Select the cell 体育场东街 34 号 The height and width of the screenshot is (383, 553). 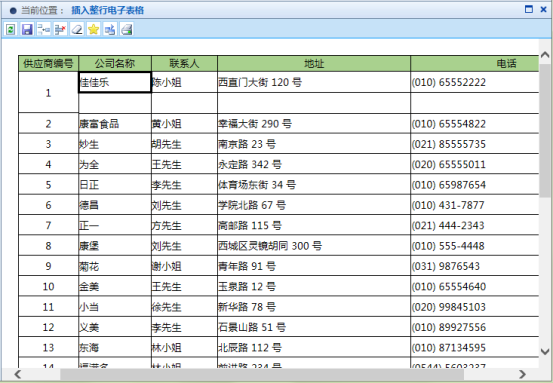click(314, 184)
